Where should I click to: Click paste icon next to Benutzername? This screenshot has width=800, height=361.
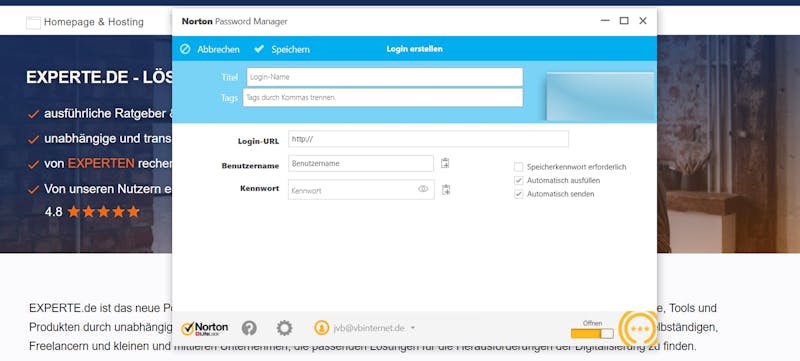point(445,163)
